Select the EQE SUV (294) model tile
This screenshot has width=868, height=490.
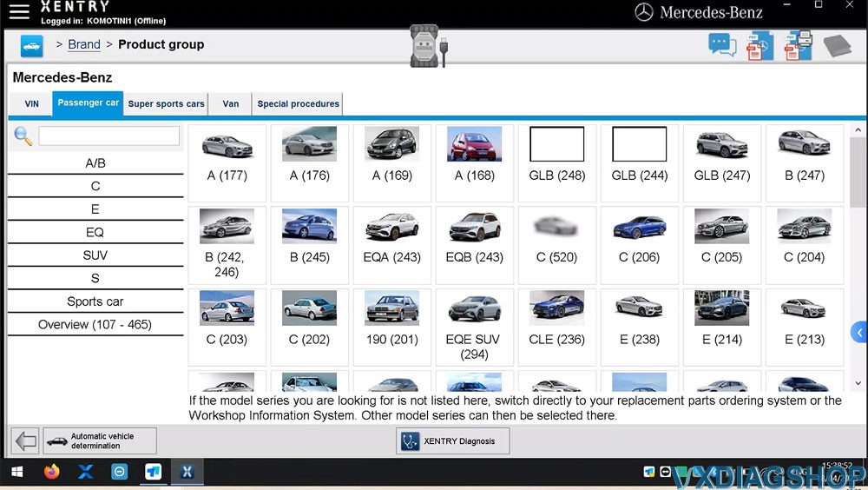pyautogui.click(x=475, y=327)
